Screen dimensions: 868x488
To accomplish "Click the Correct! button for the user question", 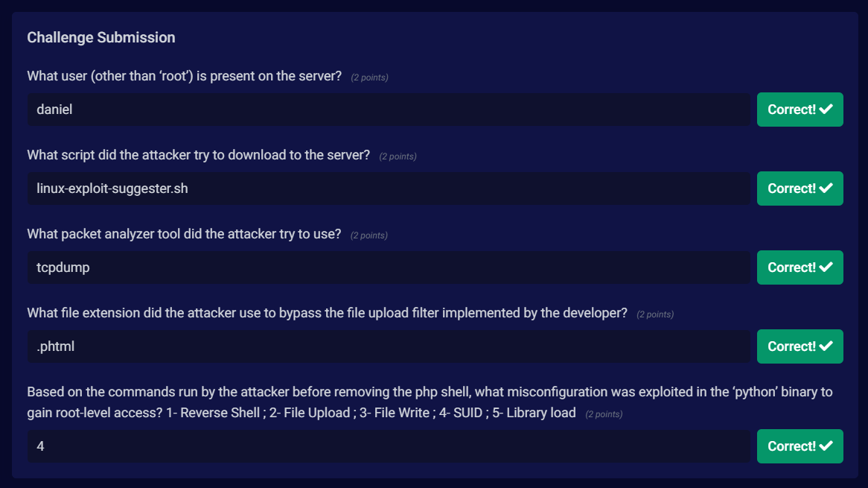I will tap(800, 110).
